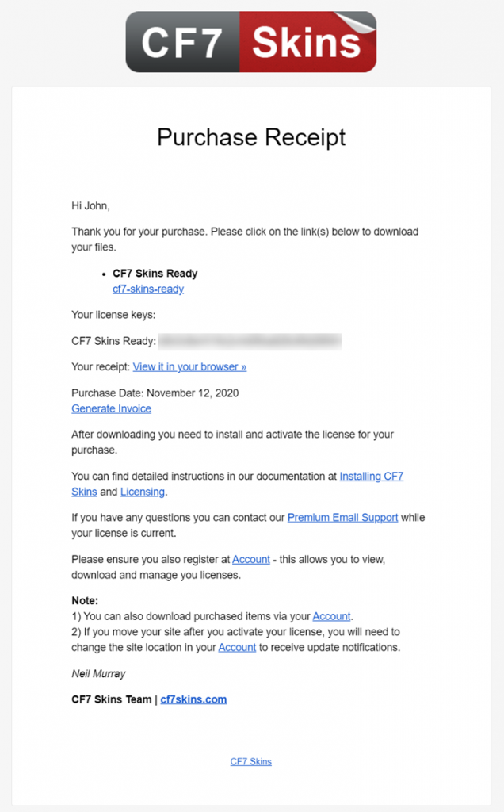The width and height of the screenshot is (504, 812).
Task: Contact Premium Email Support link
Action: pyautogui.click(x=342, y=518)
